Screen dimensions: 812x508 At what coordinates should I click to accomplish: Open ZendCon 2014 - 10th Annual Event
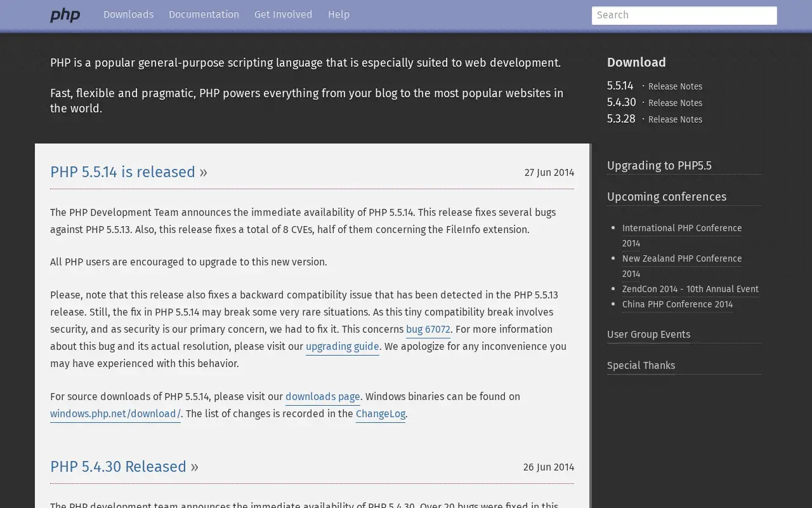[x=690, y=289]
